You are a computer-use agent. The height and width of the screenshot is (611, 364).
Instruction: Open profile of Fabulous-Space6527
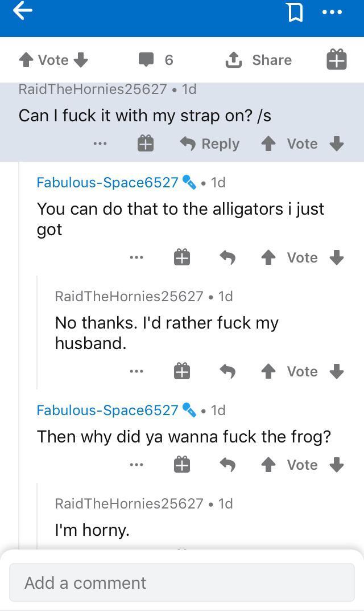point(107,182)
